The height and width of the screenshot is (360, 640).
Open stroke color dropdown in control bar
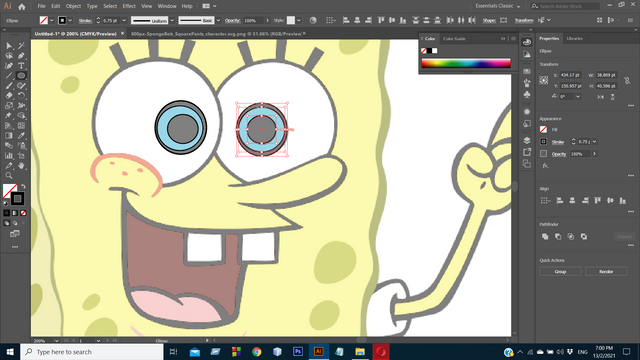70,20
